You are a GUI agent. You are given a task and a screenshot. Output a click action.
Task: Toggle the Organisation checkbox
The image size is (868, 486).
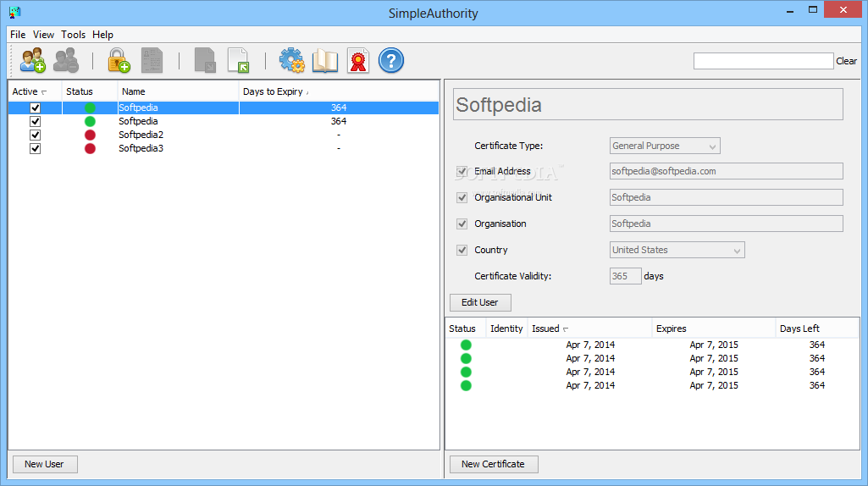(462, 224)
